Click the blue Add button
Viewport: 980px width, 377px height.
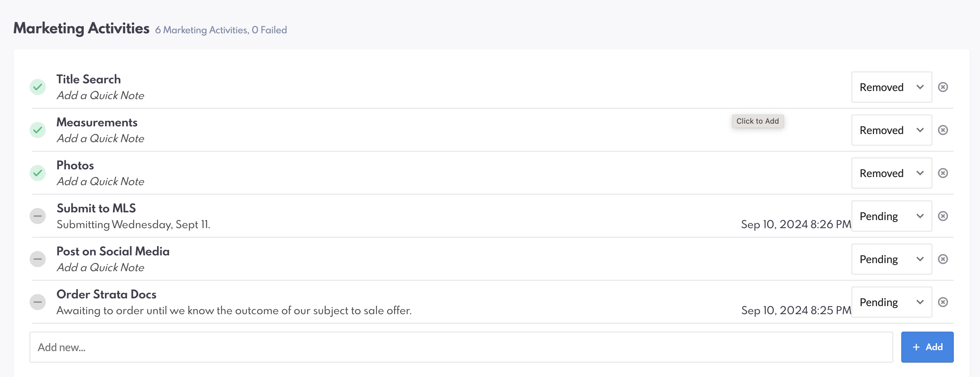tap(927, 347)
